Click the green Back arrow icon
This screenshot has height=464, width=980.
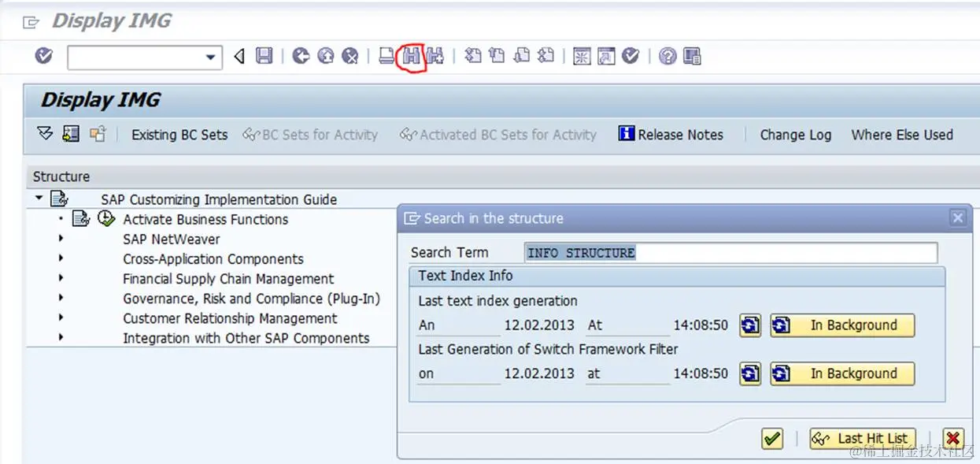[301, 56]
